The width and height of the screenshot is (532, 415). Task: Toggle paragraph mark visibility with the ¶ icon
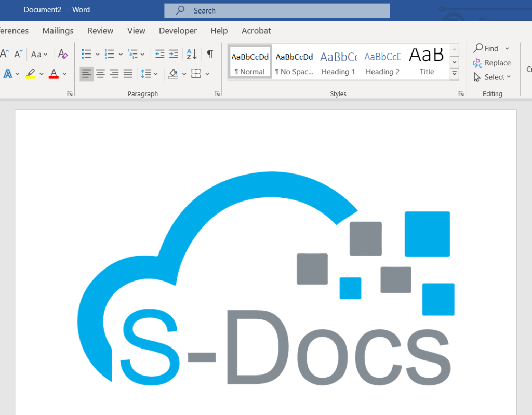pos(210,54)
